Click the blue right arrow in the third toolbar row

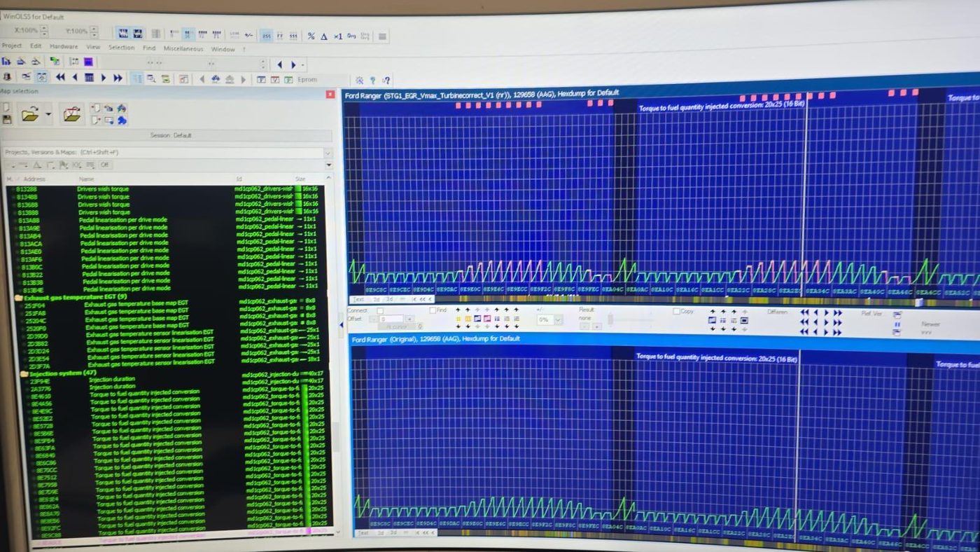click(294, 64)
